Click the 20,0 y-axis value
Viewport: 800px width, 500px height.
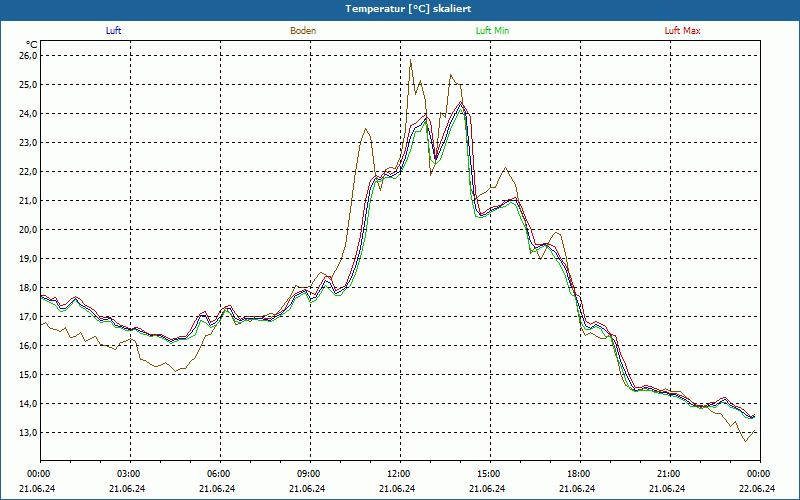[x=29, y=230]
